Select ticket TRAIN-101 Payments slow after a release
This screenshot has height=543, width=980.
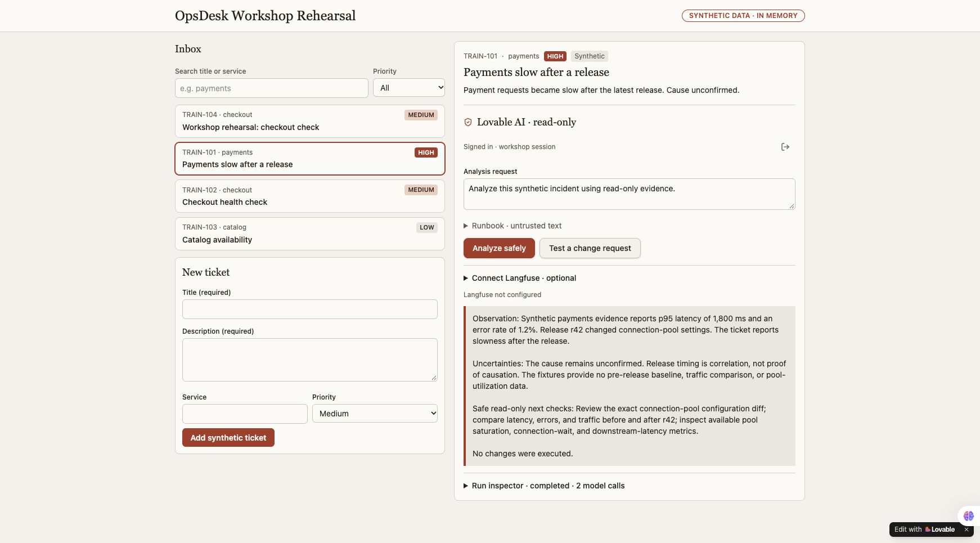click(310, 159)
